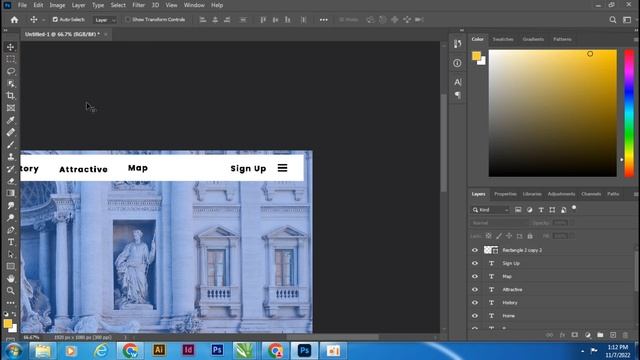
Task: Hide the Map text layer
Action: pyautogui.click(x=475, y=276)
